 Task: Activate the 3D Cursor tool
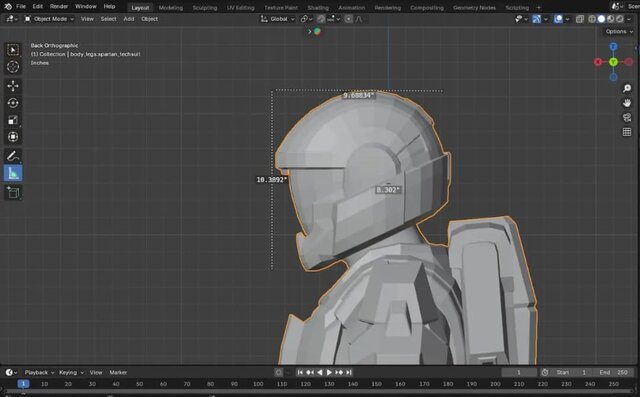[x=13, y=67]
